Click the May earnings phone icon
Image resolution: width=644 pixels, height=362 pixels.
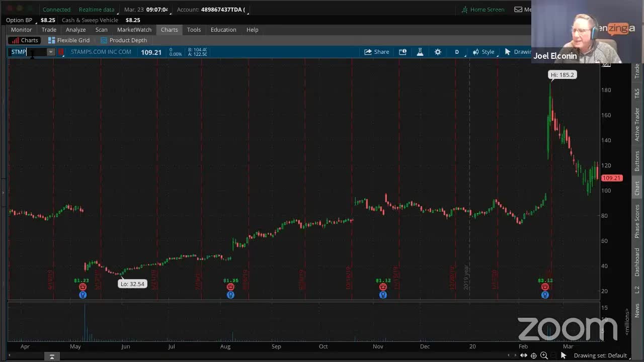pos(83,287)
